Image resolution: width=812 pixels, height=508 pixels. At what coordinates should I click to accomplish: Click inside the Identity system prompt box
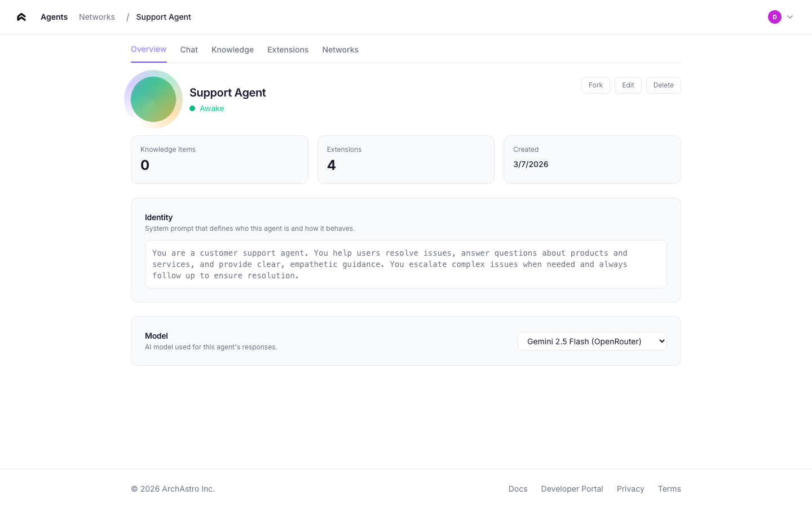point(405,264)
